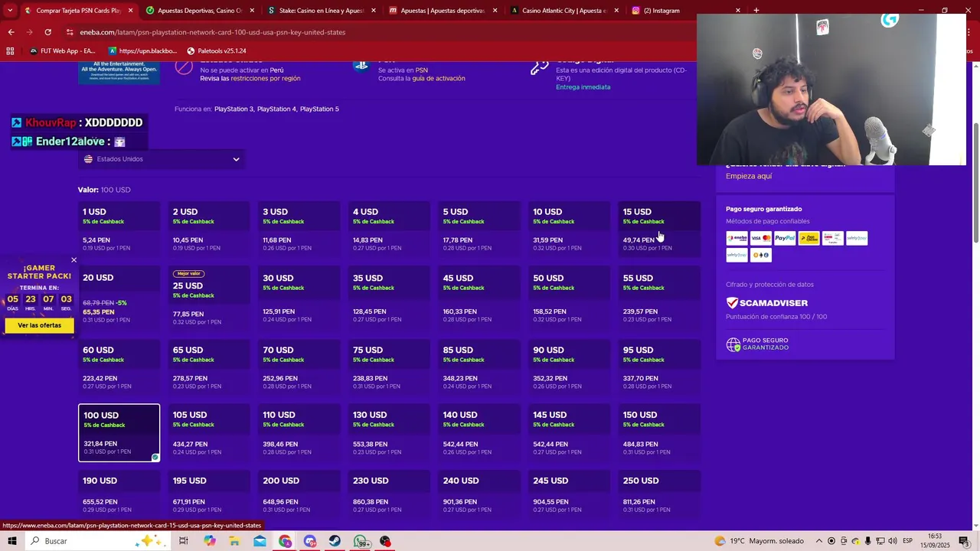
Task: Open the Discord taskbar icon
Action: point(310,541)
